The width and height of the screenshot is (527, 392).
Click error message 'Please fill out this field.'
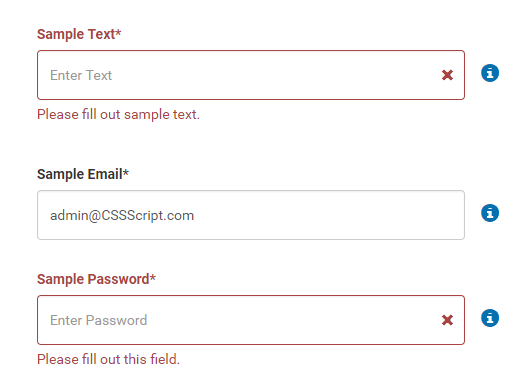coord(108,359)
